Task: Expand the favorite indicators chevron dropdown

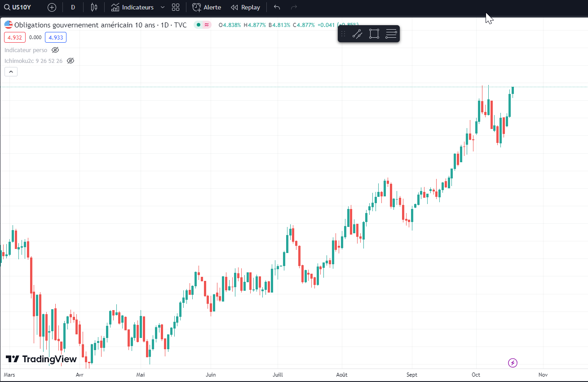Action: (x=163, y=7)
